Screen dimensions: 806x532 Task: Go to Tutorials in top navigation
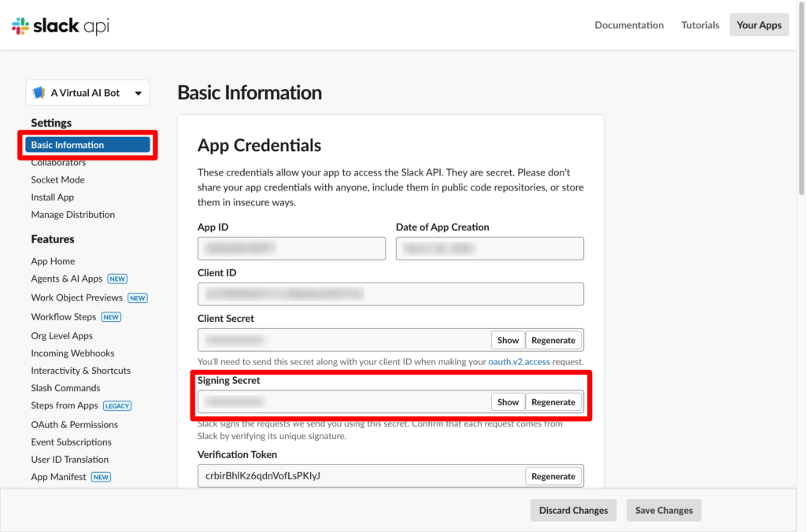[700, 25]
